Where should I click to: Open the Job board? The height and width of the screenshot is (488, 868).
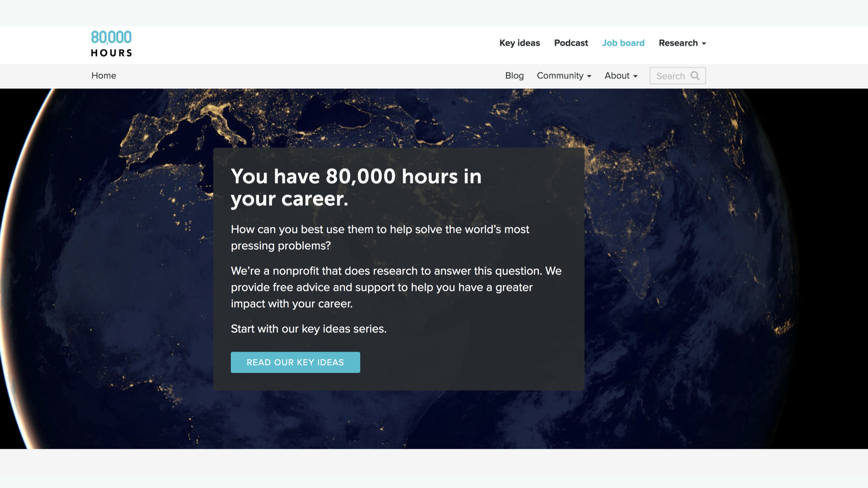[623, 43]
